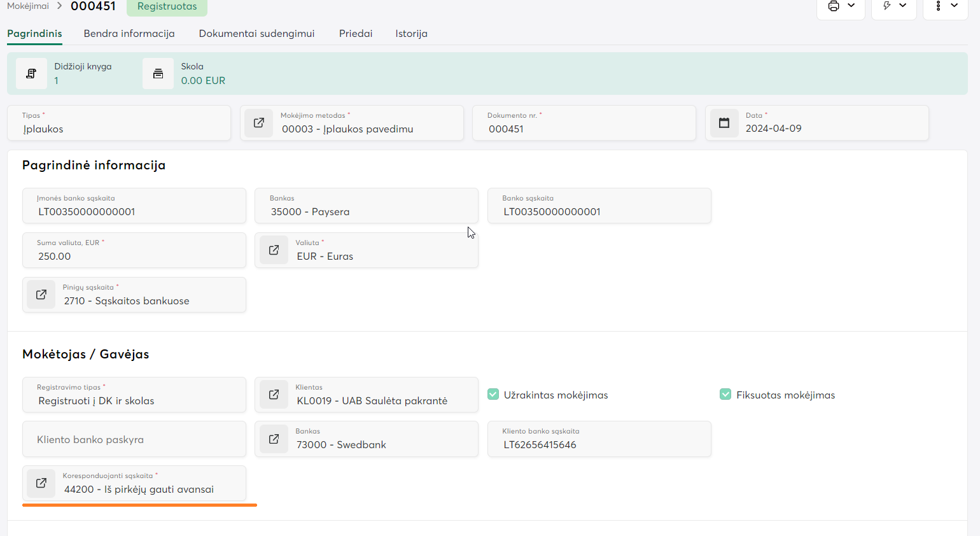Navigate to Mokėjimai breadcrumb link
The image size is (980, 536).
coord(28,6)
